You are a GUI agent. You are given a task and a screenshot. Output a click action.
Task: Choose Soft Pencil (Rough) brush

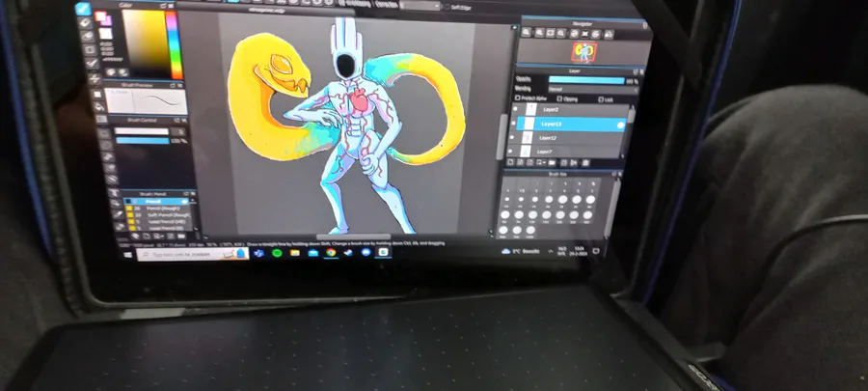(x=160, y=214)
